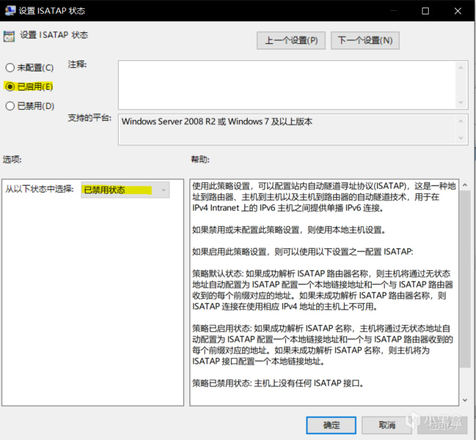Go to previous setting 上一个设置(P)
Image resolution: width=476 pixels, height=440 pixels.
tap(291, 40)
